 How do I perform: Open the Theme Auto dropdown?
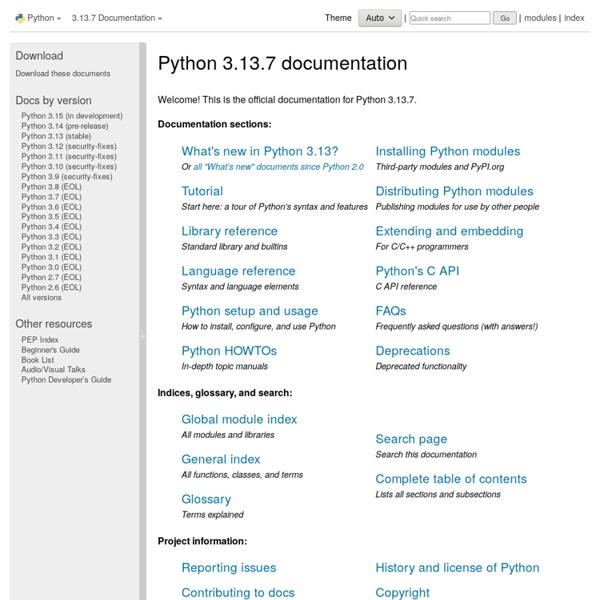(380, 18)
